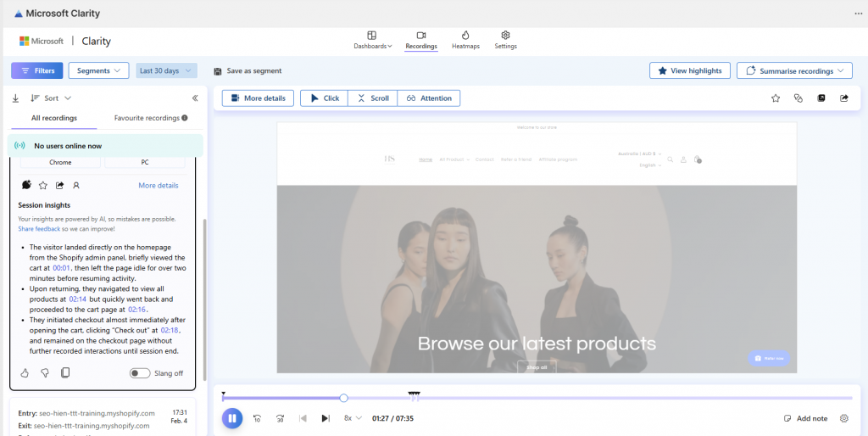Image resolution: width=868 pixels, height=436 pixels.
Task: Share the recording using the top-right share icon
Action: click(x=844, y=98)
